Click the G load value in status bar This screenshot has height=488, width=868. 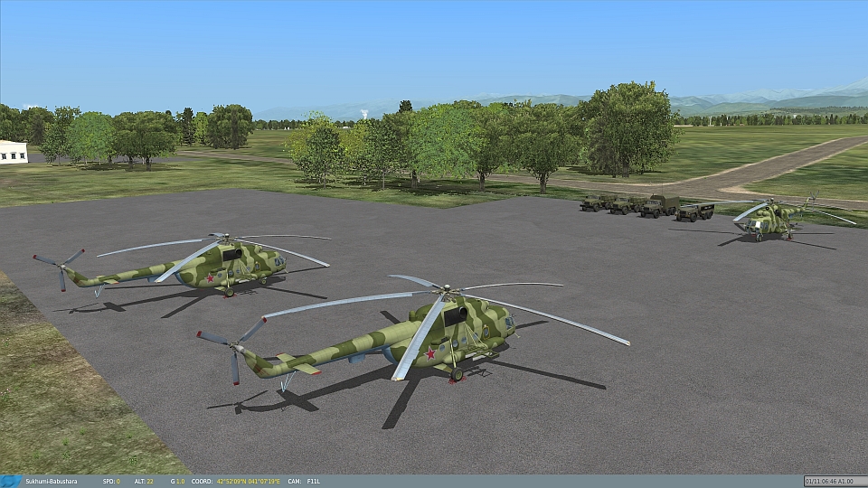tap(177, 481)
